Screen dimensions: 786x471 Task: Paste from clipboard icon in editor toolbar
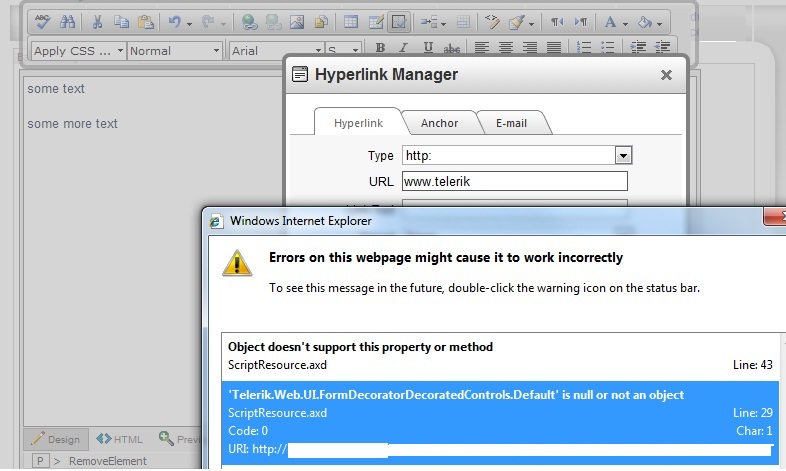tap(146, 22)
